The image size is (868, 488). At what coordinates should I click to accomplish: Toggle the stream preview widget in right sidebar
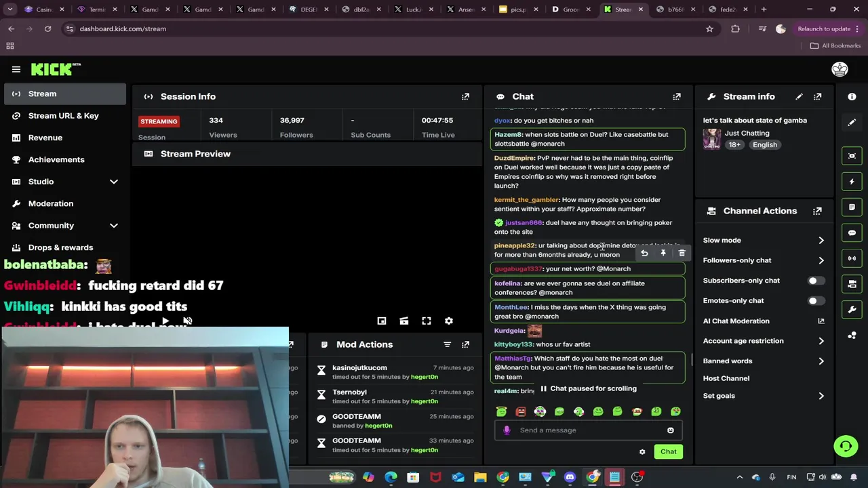click(x=852, y=156)
